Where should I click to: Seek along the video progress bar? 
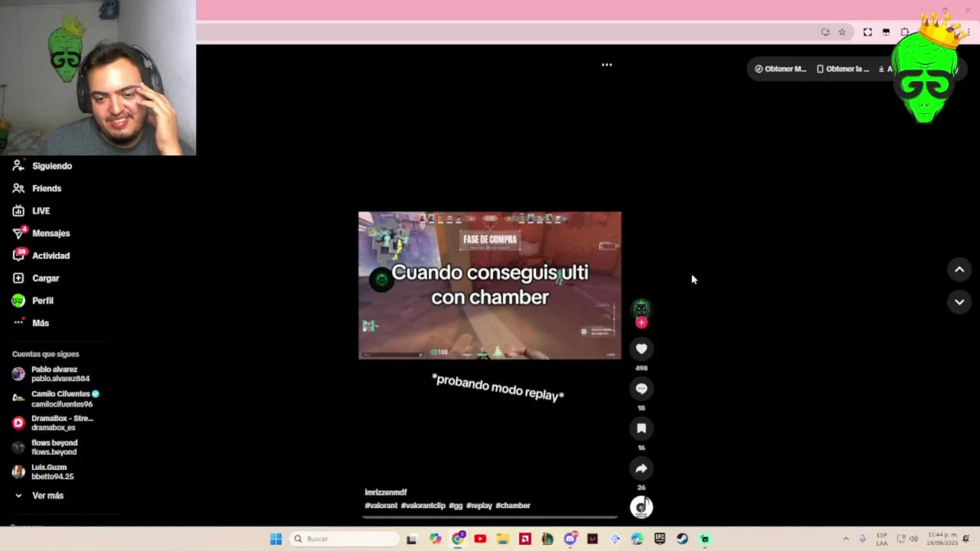point(490,517)
